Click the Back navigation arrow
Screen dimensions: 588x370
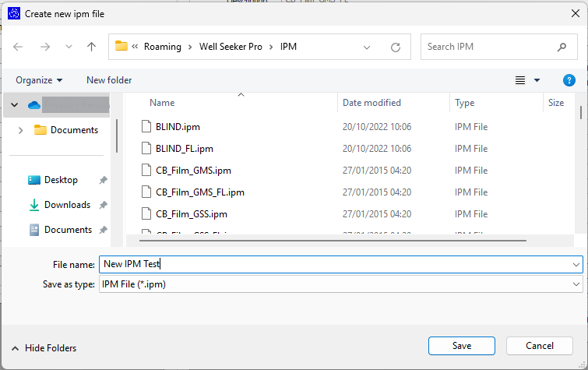tap(18, 47)
